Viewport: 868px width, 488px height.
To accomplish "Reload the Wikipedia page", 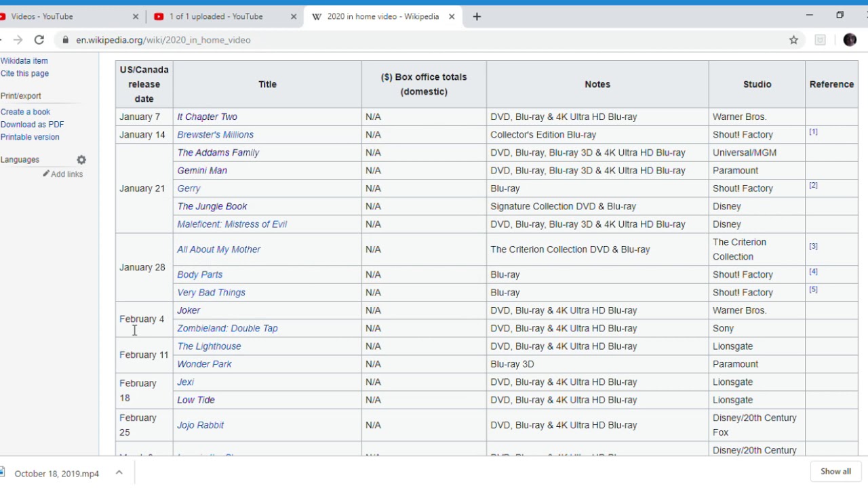I will click(x=39, y=40).
